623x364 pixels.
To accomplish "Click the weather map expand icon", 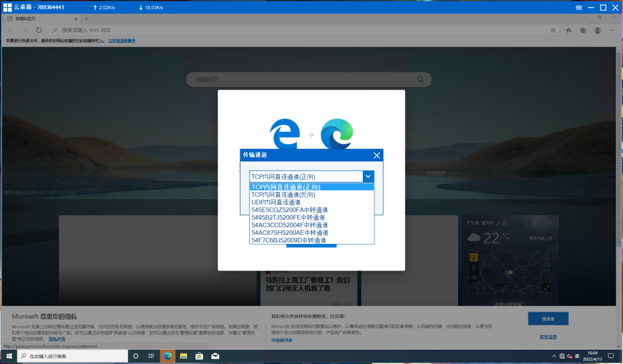I will [547, 288].
